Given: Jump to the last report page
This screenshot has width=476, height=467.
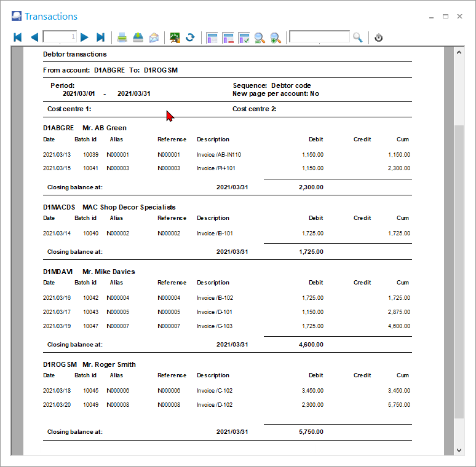Looking at the screenshot, I should 101,37.
